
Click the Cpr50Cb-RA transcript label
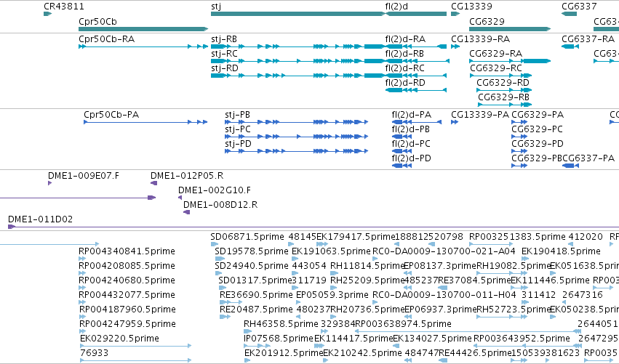(x=107, y=39)
